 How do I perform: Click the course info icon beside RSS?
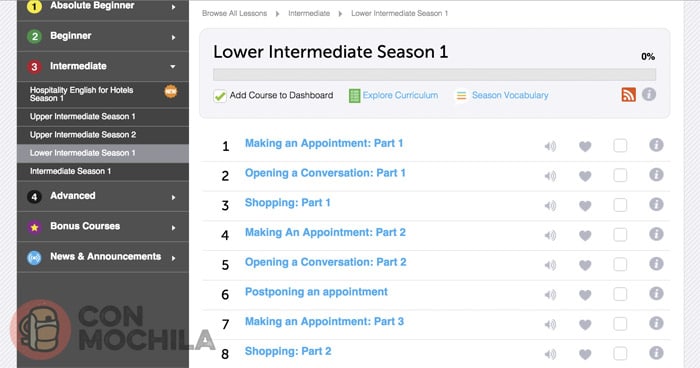pyautogui.click(x=649, y=94)
